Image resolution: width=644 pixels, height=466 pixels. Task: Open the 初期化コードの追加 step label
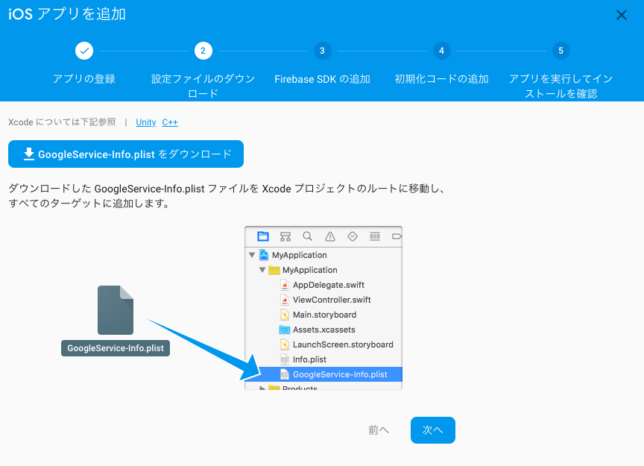pyautogui.click(x=442, y=79)
